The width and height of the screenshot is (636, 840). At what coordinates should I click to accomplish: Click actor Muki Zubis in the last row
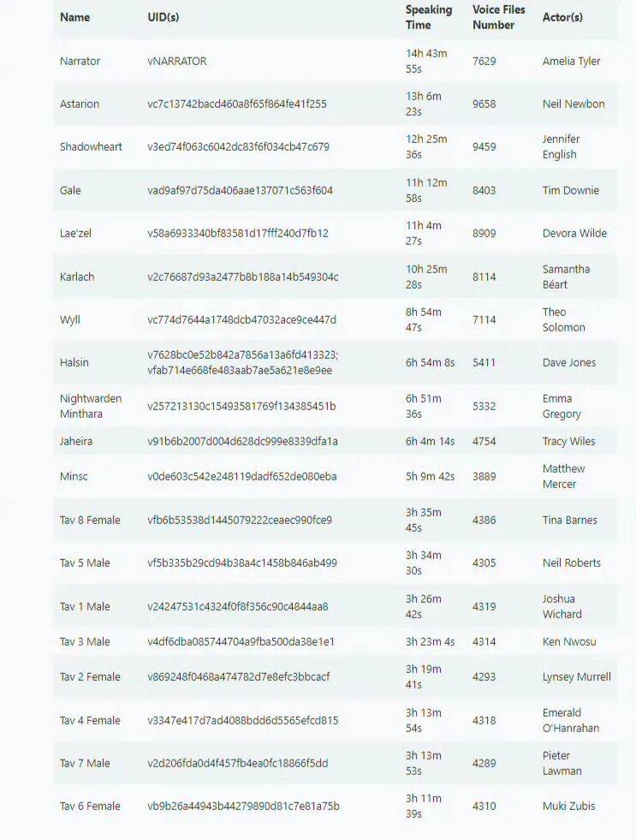point(568,806)
